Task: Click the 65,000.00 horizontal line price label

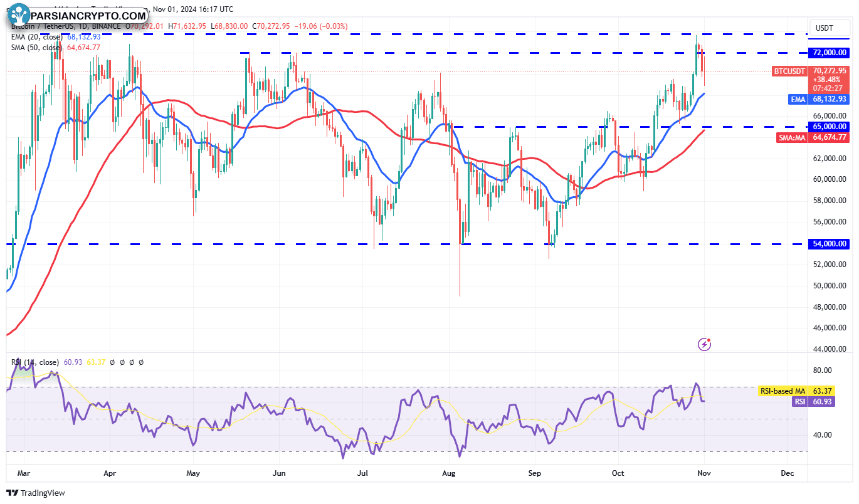Action: pos(830,127)
